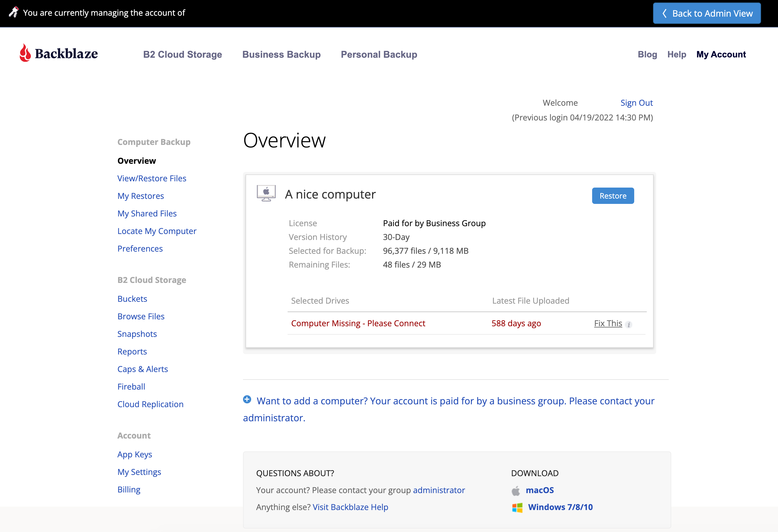Click the Fix This link
Image resolution: width=778 pixels, height=532 pixels.
tap(608, 323)
